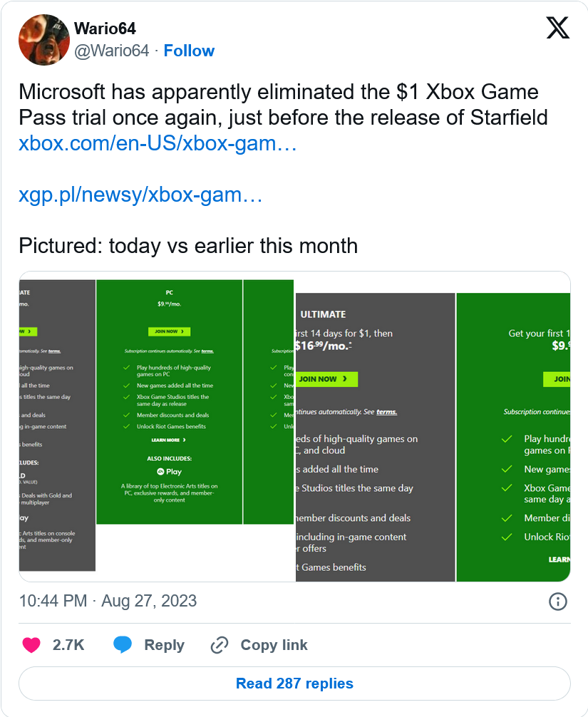Open the tweet info icon
The height and width of the screenshot is (717, 588).
[557, 601]
